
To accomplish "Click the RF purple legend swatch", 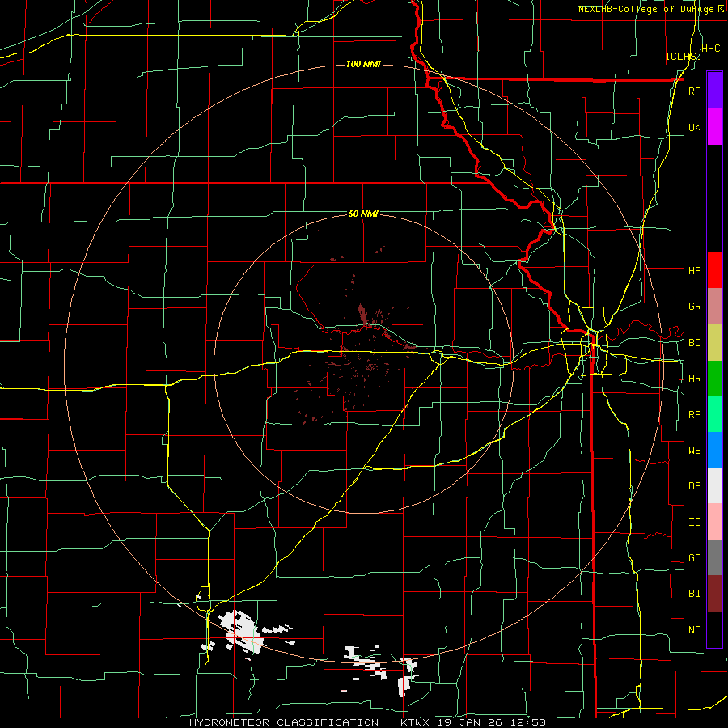I will coord(714,91).
